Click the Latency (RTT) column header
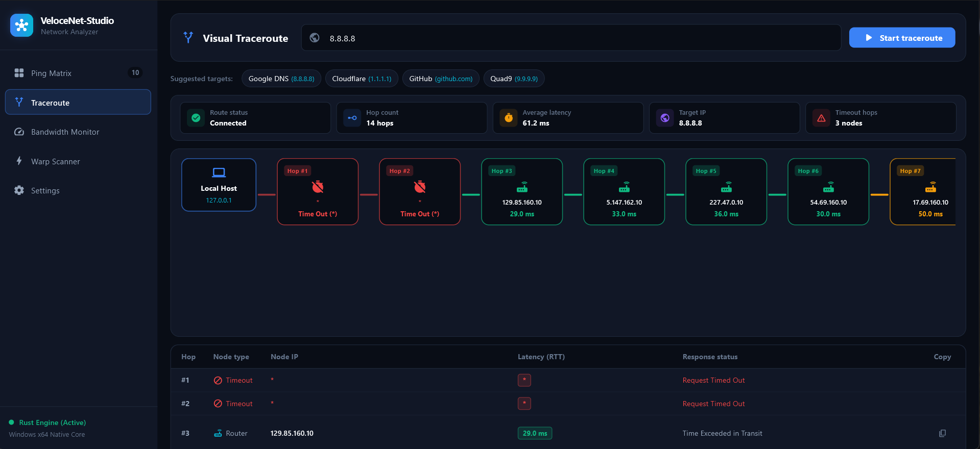 pos(541,357)
